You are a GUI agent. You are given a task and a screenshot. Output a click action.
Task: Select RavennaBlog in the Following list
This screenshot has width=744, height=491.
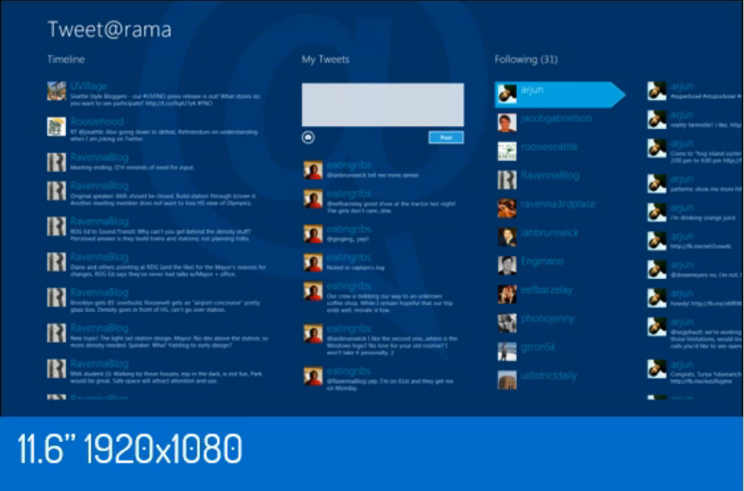560,180
